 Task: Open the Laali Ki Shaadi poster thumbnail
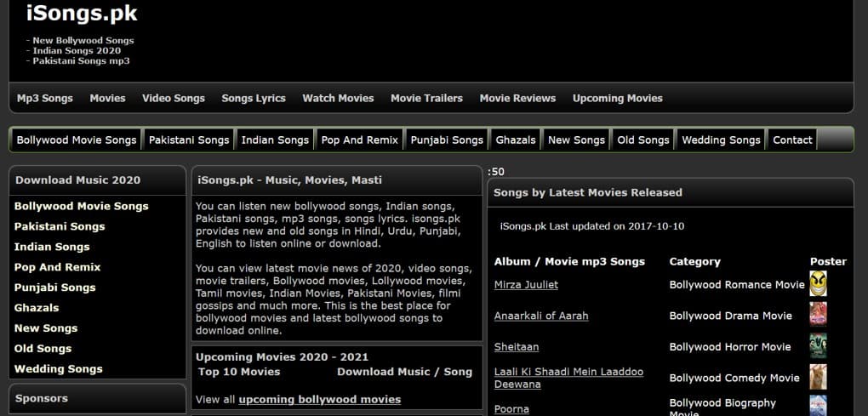[818, 377]
